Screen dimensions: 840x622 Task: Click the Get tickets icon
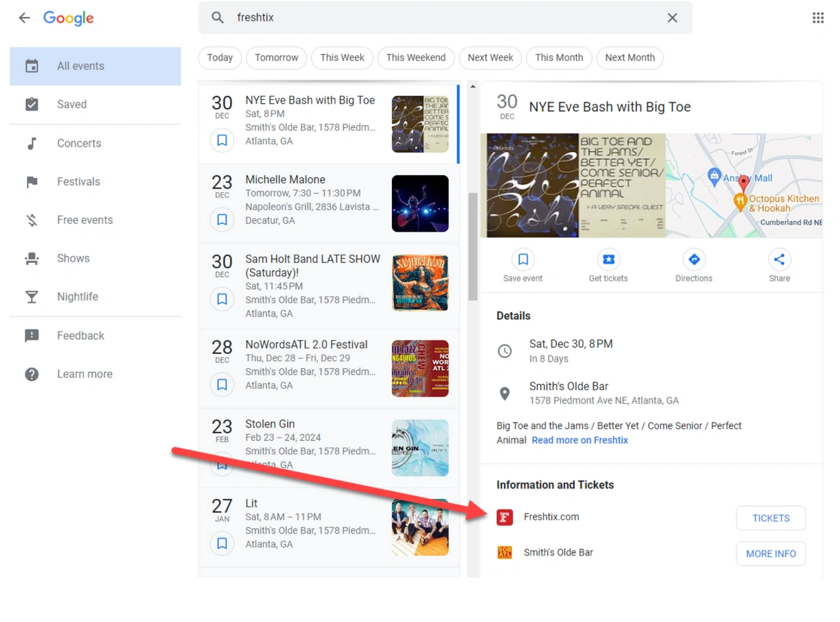point(608,260)
